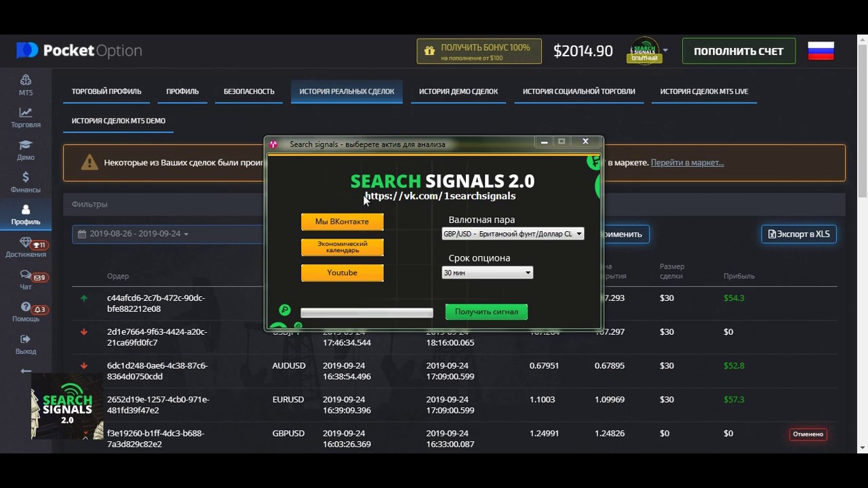Click the GBPUSD asset cell
The height and width of the screenshot is (488, 868).
(x=288, y=434)
